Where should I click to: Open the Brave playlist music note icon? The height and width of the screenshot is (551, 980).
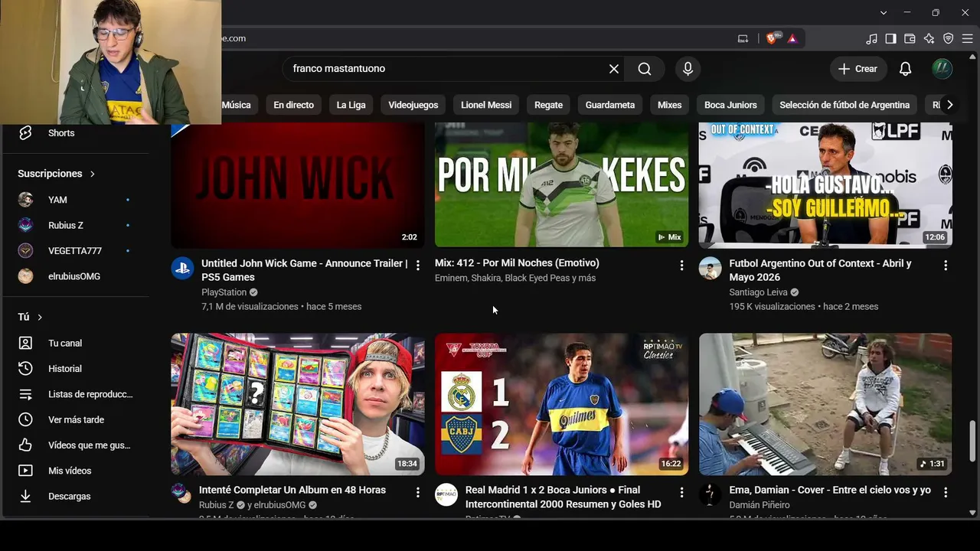[871, 38]
